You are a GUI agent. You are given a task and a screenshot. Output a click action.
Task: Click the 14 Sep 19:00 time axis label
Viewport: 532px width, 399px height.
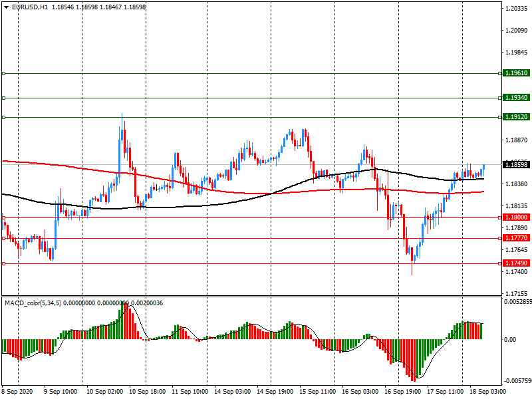(x=275, y=392)
